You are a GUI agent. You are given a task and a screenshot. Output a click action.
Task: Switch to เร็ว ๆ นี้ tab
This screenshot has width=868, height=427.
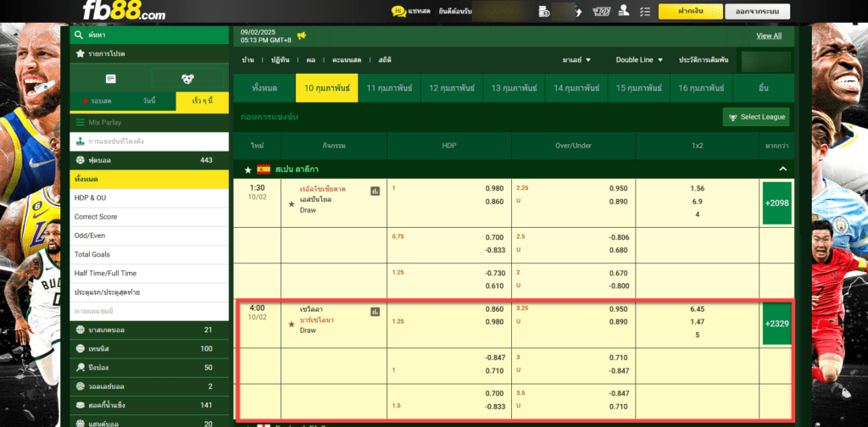(x=202, y=101)
